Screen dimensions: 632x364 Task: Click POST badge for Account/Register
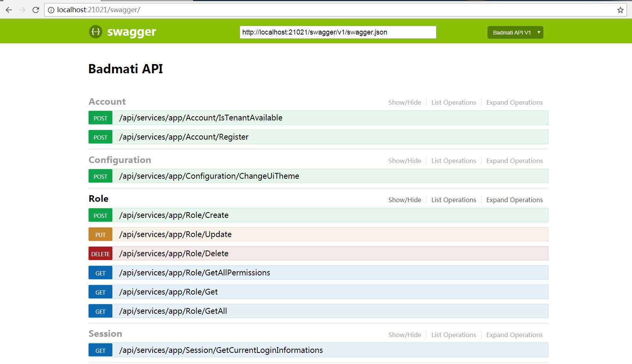[100, 137]
